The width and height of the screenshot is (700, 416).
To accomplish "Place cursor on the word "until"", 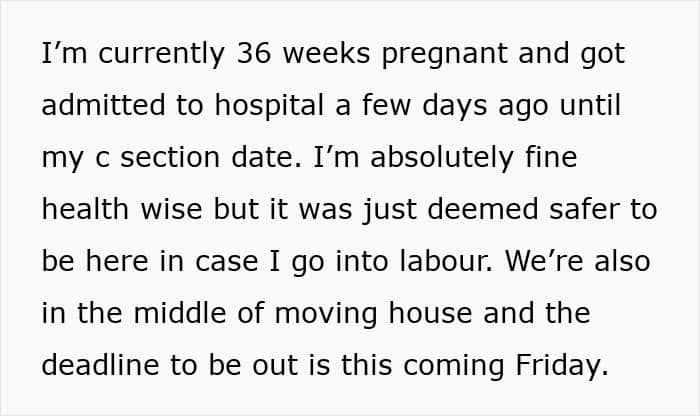I will 590,105.
